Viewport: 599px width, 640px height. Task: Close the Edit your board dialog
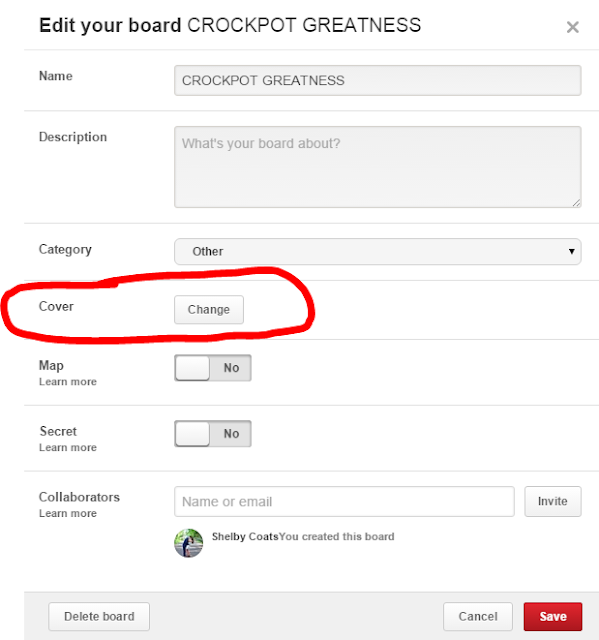pyautogui.click(x=572, y=27)
